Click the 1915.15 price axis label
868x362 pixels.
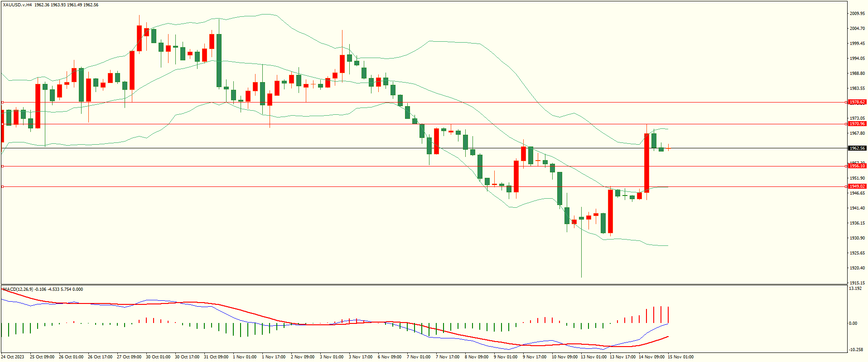coord(857,283)
